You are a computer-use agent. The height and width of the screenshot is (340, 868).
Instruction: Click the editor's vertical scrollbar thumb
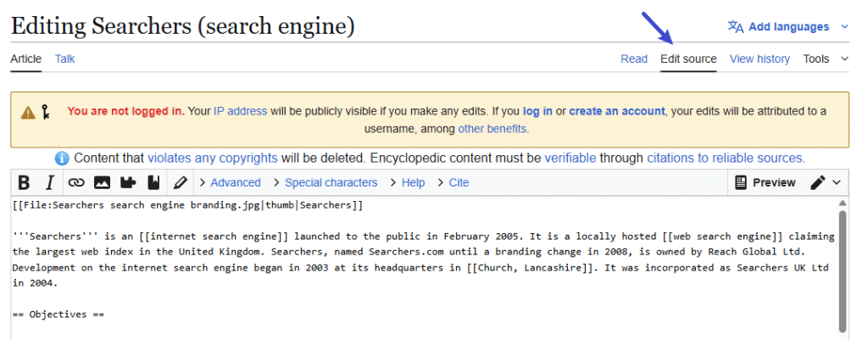pos(843,270)
